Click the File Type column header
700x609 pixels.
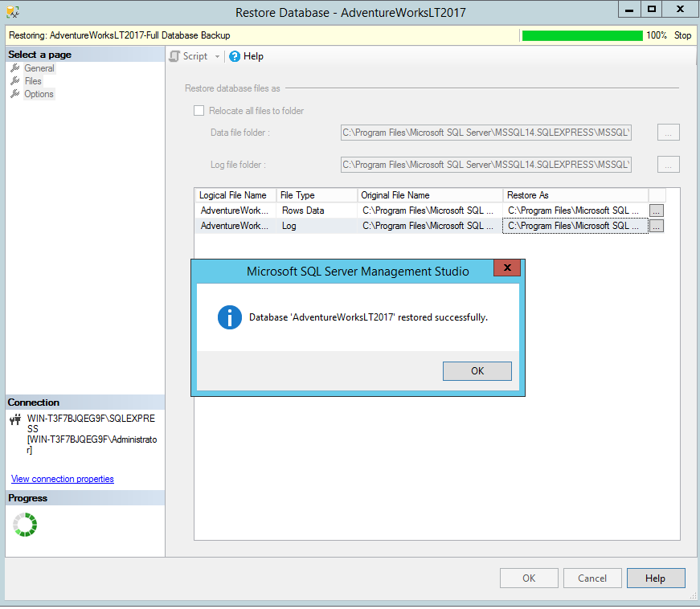coord(317,195)
